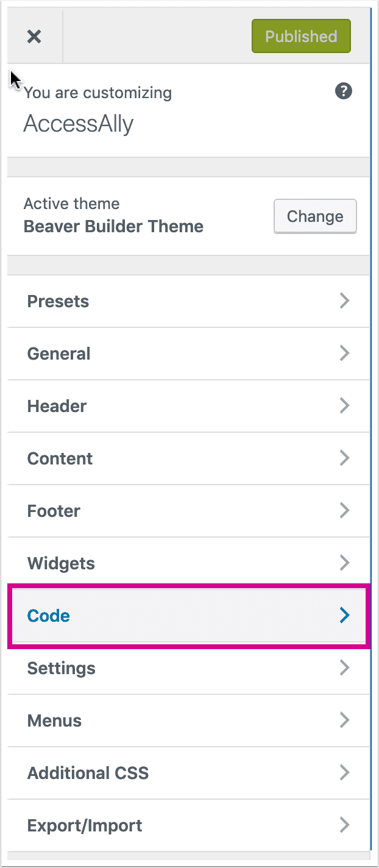379x868 pixels.
Task: Click the chevron beside Export/Import
Action: (x=344, y=825)
